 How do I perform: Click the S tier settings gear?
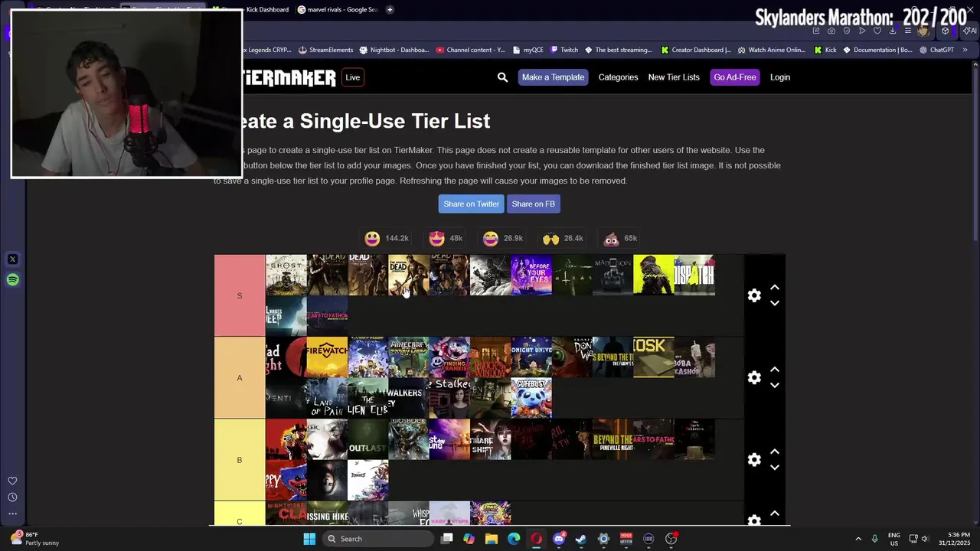coord(754,295)
